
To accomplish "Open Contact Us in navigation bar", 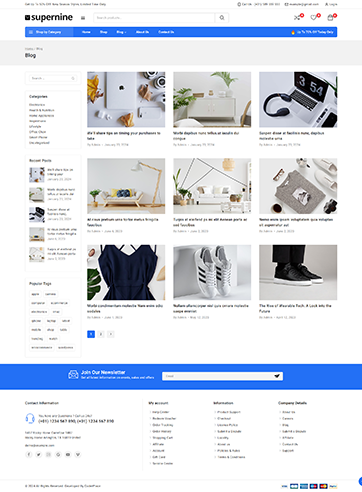I will click(166, 32).
